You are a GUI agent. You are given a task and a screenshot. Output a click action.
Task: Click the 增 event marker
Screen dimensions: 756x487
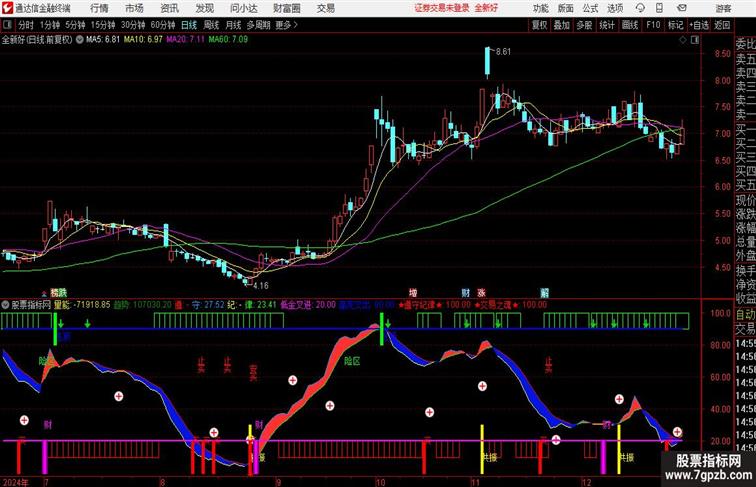click(413, 293)
